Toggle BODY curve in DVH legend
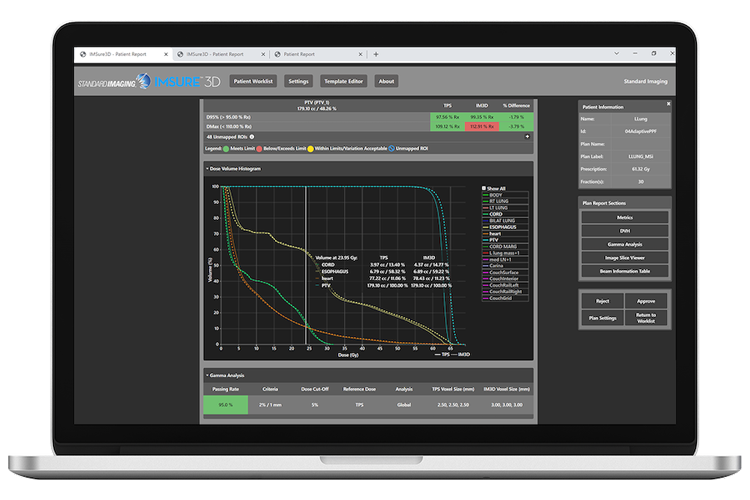 505,195
